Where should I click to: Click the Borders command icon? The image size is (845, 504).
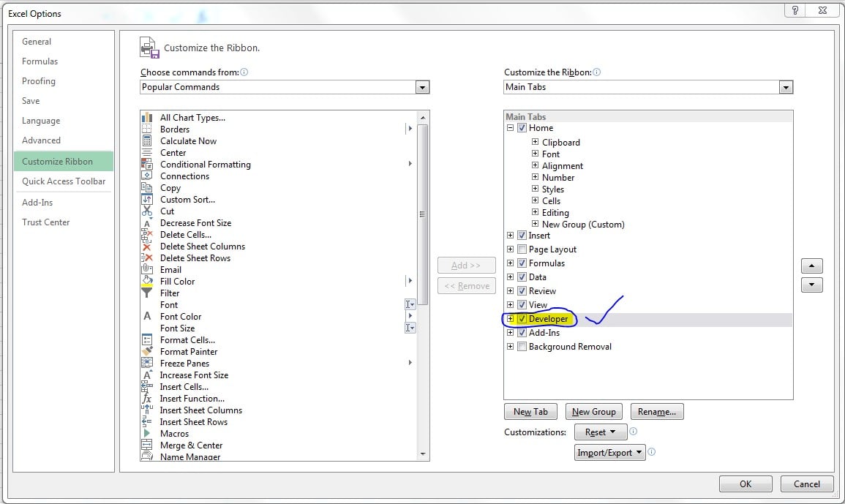(x=146, y=129)
